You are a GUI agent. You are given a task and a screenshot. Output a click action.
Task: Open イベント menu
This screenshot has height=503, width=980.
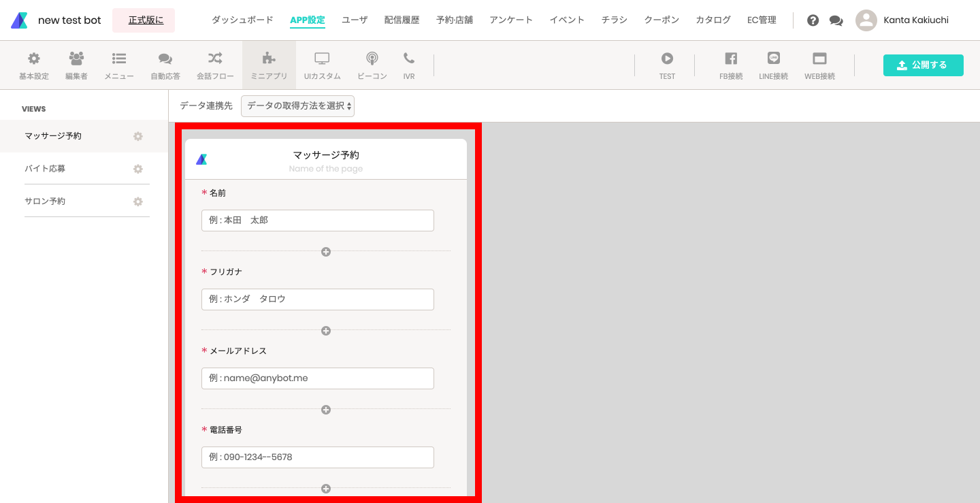click(x=567, y=20)
